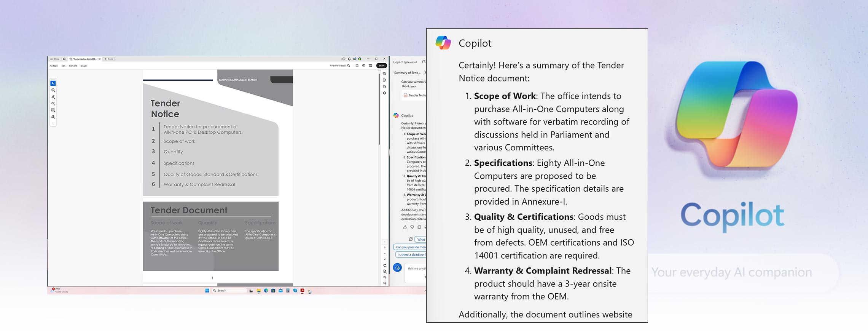Click the notifications bell icon

(349, 59)
